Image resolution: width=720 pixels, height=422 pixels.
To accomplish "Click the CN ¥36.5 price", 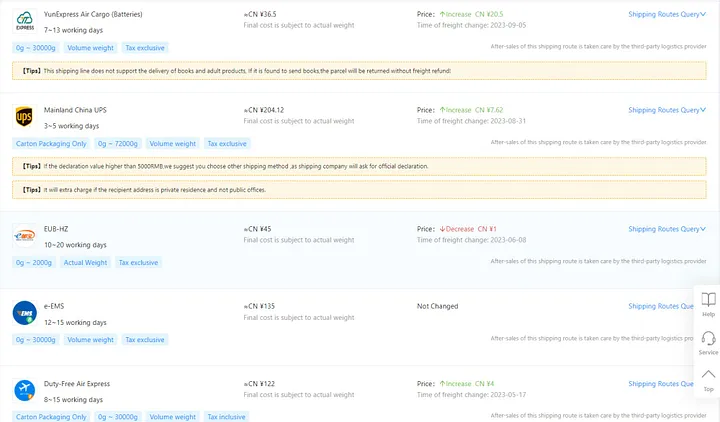I will tap(260, 15).
